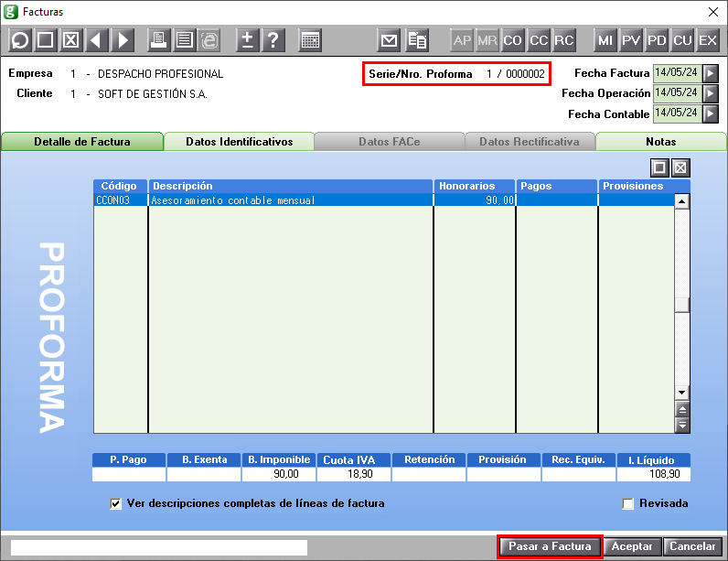Click the RC toolbar button

563,40
